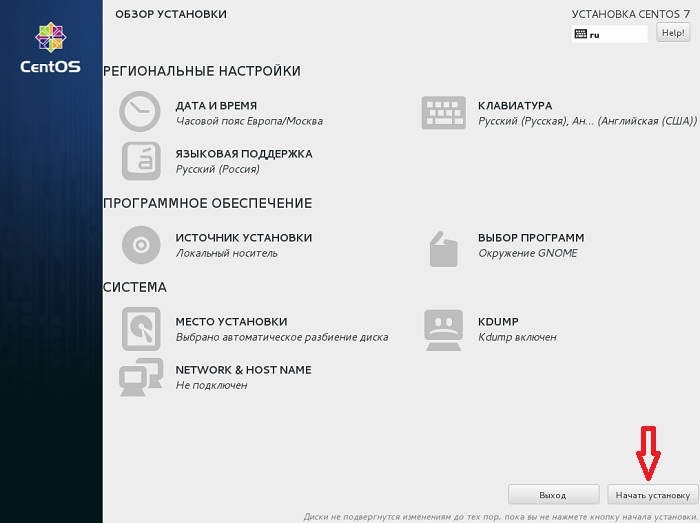Open the KDUMP sad-face computer icon
Viewport: 700px width, 523px height.
click(443, 330)
